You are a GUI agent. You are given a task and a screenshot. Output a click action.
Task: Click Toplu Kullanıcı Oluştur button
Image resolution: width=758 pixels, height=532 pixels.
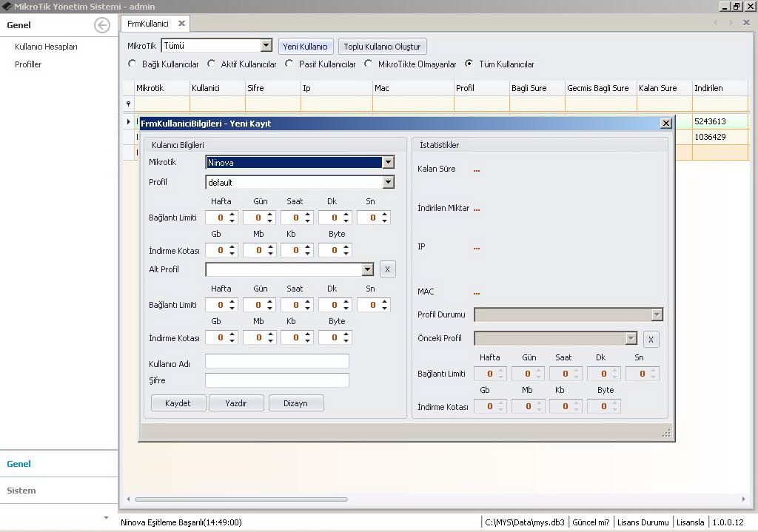click(x=383, y=47)
